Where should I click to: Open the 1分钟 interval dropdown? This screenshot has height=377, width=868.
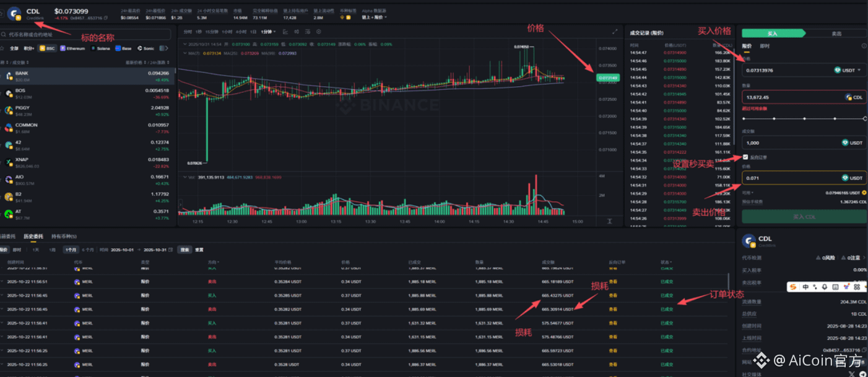pos(267,32)
